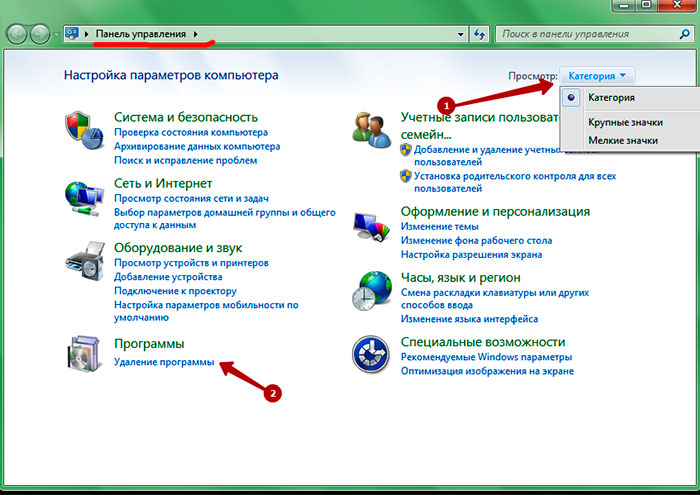Click the shield icon beside Установка родительского контроля
Viewport: 700px width, 495px height.
click(405, 176)
